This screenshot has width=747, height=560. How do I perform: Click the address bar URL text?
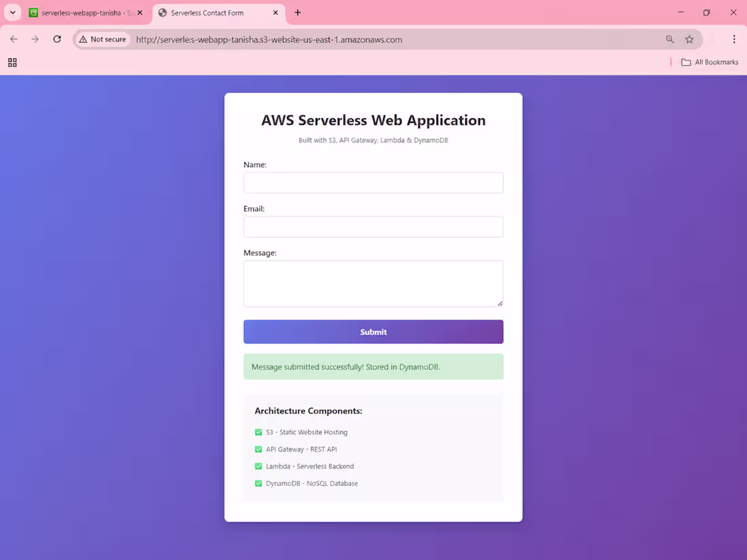point(269,39)
